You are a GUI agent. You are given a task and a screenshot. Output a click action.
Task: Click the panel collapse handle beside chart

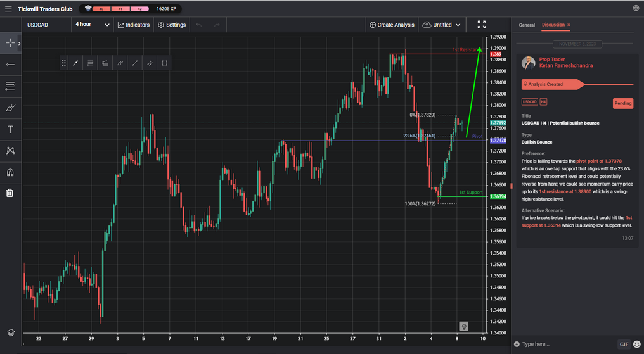pos(512,186)
